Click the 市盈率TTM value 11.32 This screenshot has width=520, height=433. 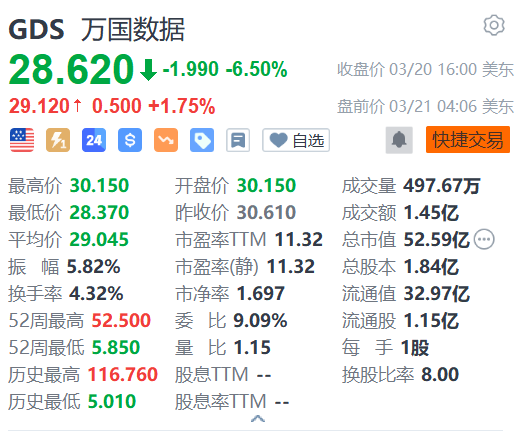[x=299, y=239]
